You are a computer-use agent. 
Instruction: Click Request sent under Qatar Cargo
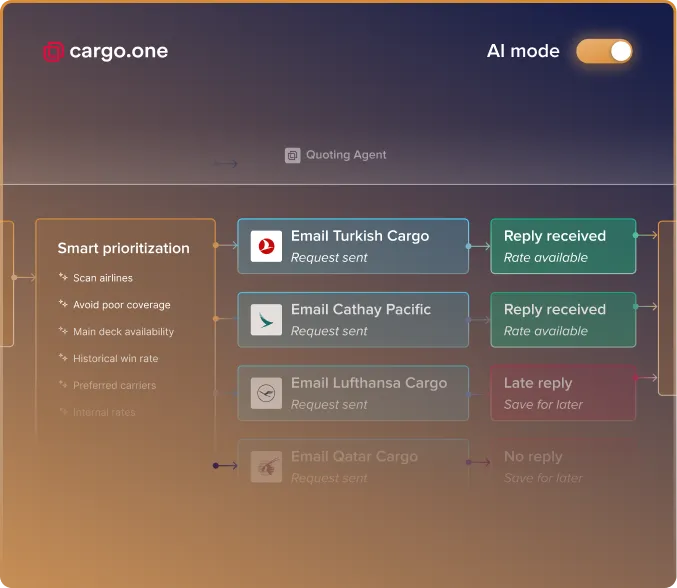pyautogui.click(x=329, y=478)
